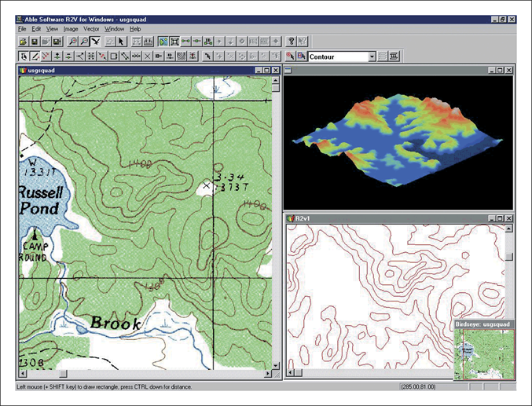Select the Zoom In magnifier tool

pyautogui.click(x=72, y=40)
